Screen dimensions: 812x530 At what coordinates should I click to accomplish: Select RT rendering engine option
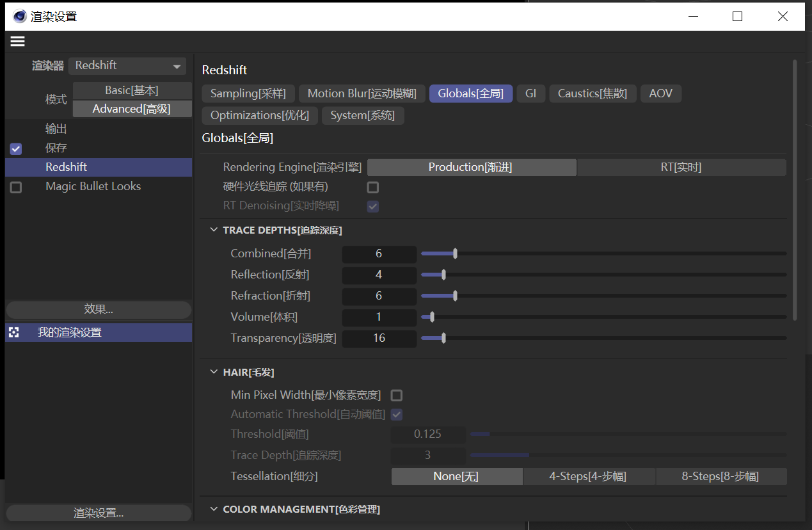point(681,168)
